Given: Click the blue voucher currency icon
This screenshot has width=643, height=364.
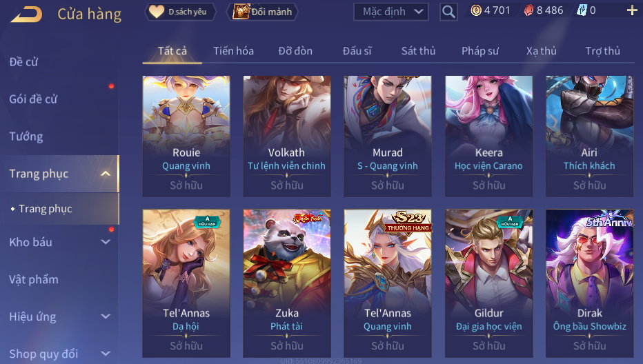Looking at the screenshot, I should click(x=582, y=10).
